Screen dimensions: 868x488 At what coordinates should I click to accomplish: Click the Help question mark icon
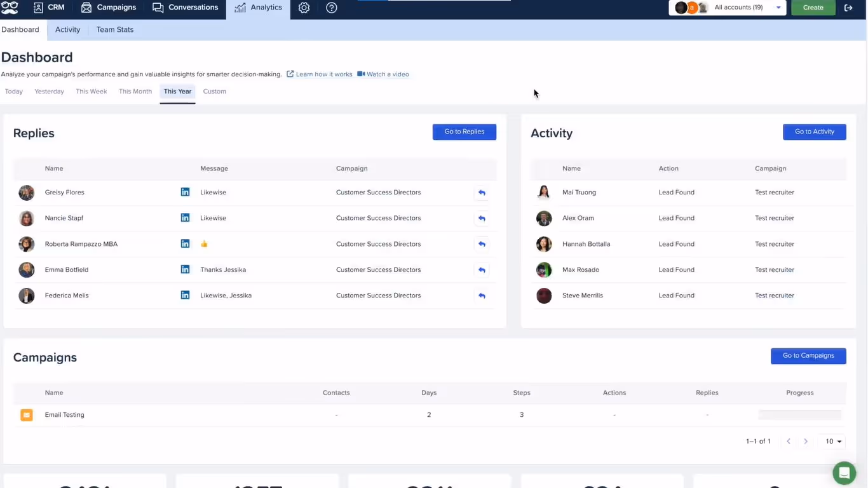(x=331, y=8)
